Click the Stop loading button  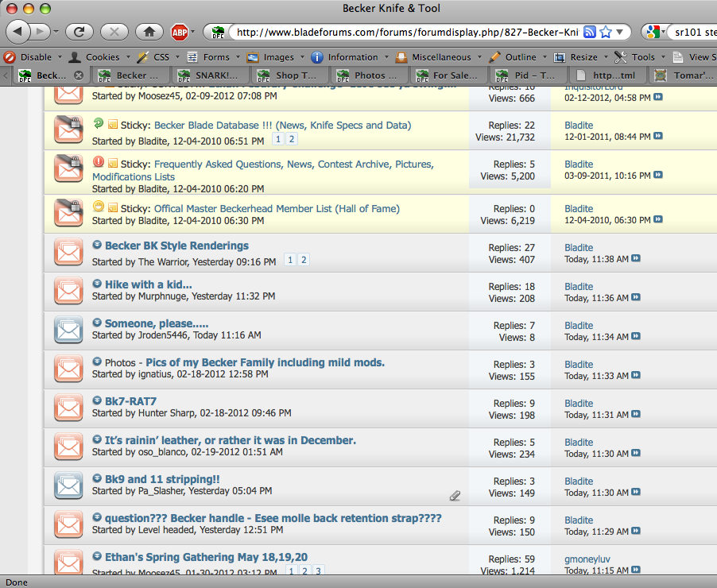pos(114,32)
